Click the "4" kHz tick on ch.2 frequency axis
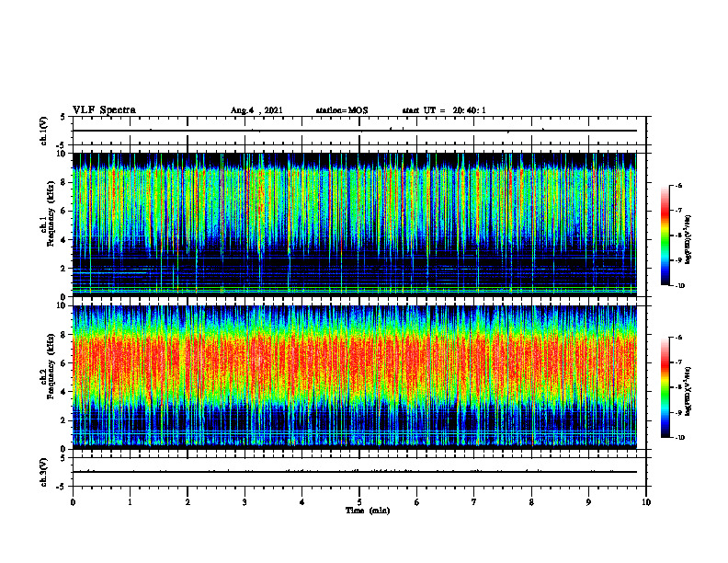Image resolution: width=728 pixels, height=563 pixels. pos(64,392)
